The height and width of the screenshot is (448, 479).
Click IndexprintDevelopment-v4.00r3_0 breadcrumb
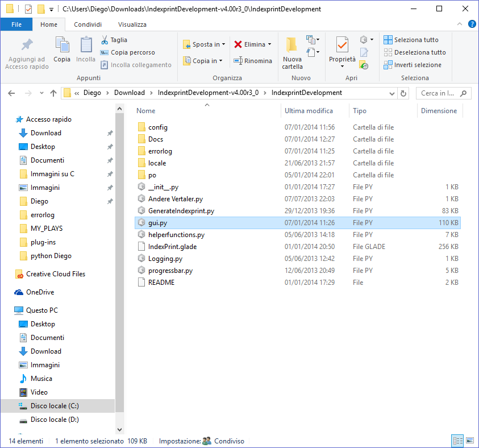coord(208,93)
